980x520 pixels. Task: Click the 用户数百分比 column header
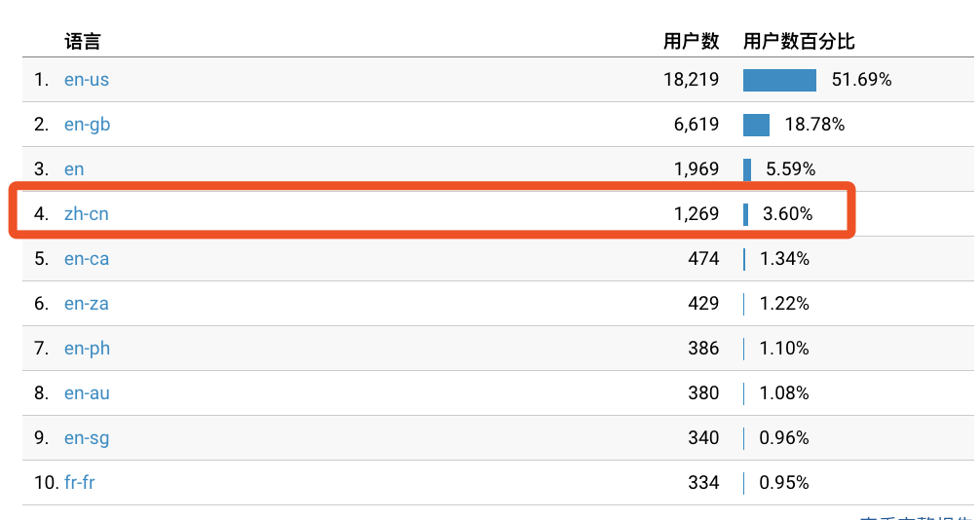799,42
